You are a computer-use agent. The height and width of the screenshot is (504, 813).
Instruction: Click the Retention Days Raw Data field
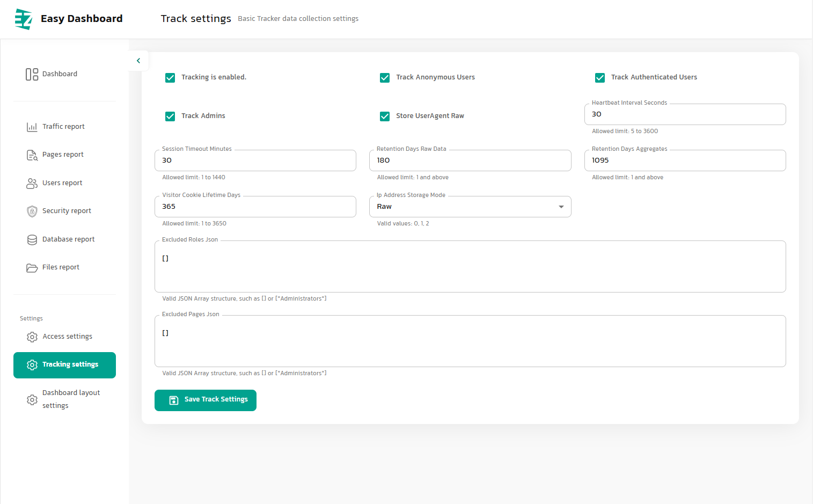coord(470,160)
